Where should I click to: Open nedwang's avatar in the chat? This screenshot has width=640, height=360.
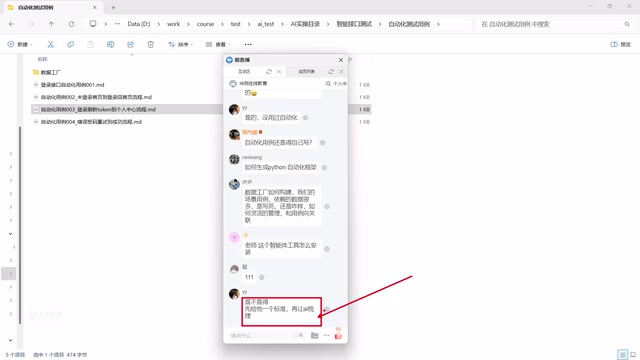tap(234, 159)
